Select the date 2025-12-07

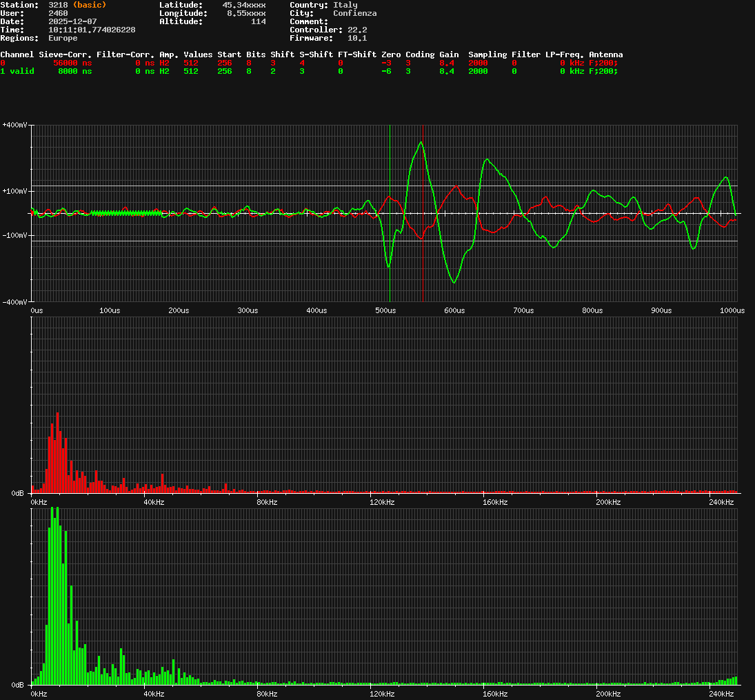pyautogui.click(x=72, y=21)
